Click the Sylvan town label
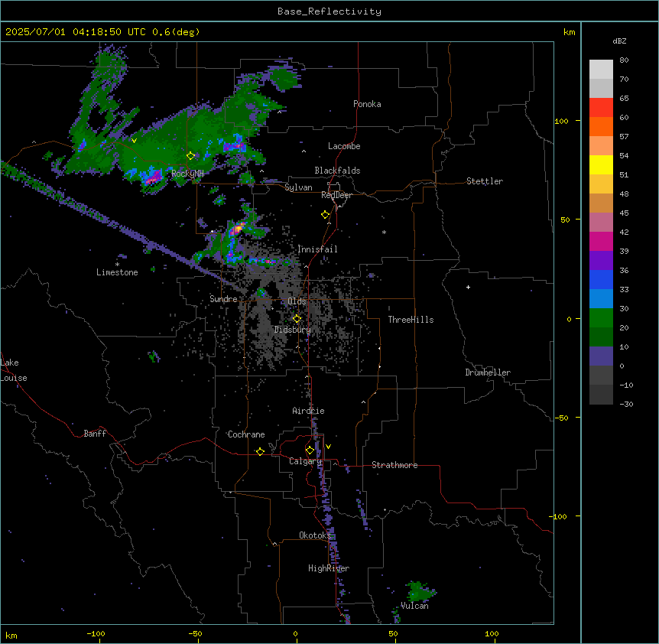Viewport: 659px width, 644px height. (x=298, y=187)
